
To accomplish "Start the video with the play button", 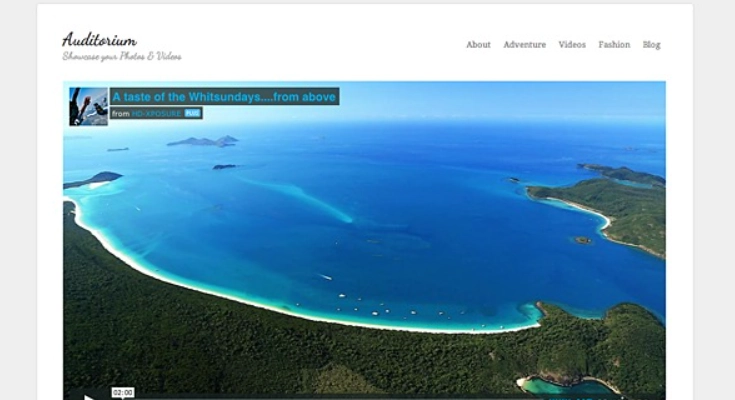I will (88, 398).
